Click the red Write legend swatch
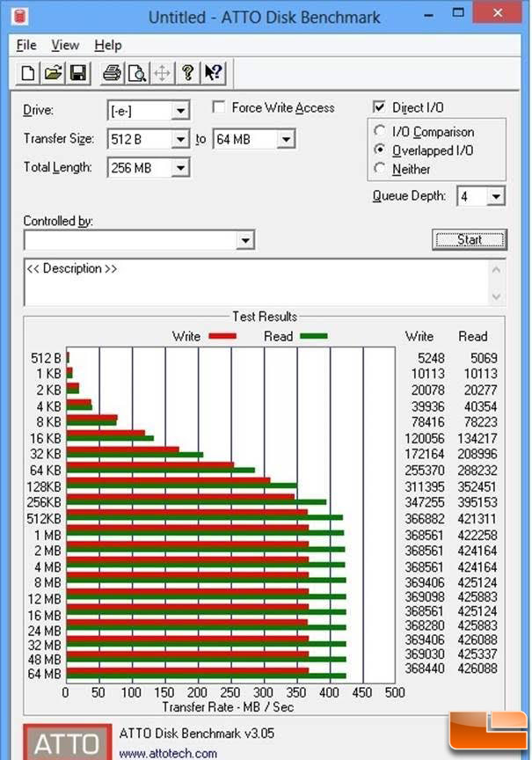 coord(222,336)
